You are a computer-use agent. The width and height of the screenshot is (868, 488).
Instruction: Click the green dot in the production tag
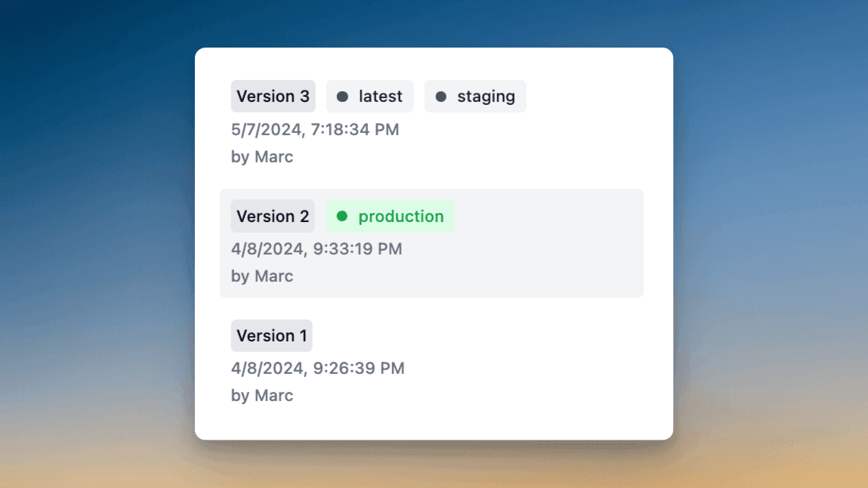click(344, 216)
